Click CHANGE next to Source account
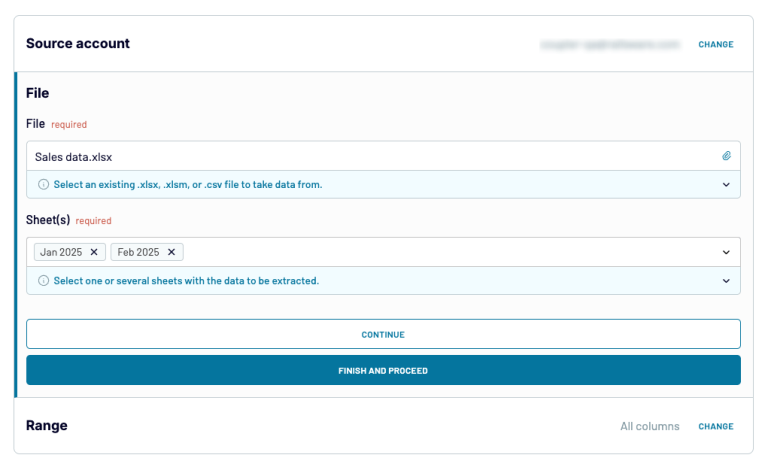 pos(715,45)
